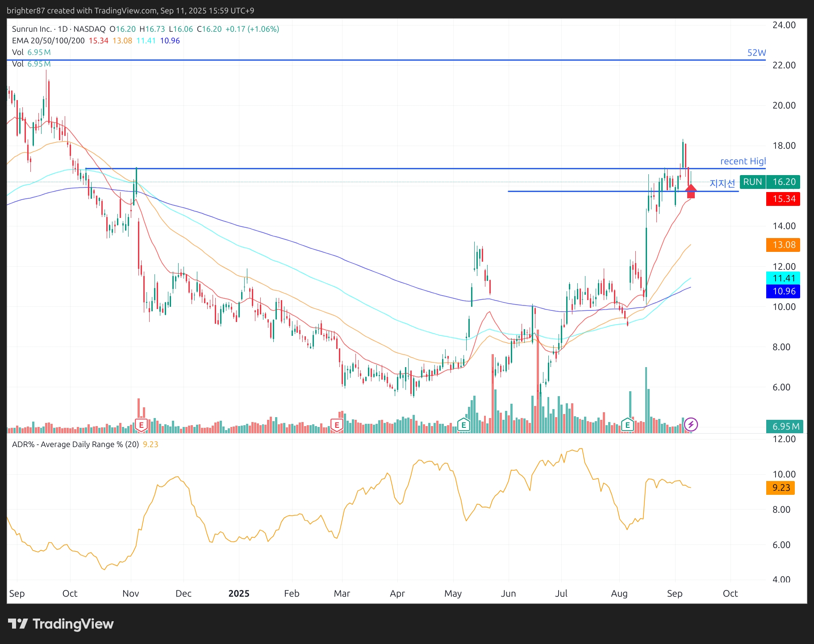Open the green earnings E marker in August
This screenshot has height=644, width=814.
tap(627, 425)
